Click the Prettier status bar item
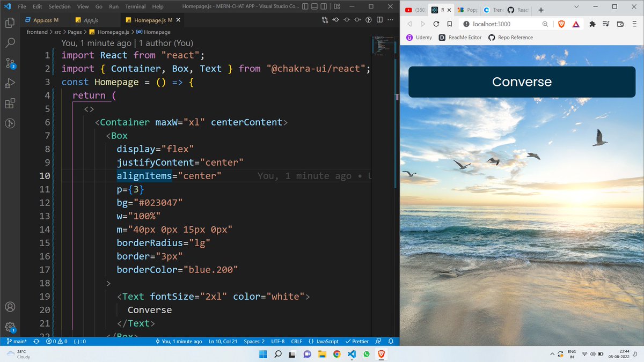The height and width of the screenshot is (362, 644). pyautogui.click(x=357, y=341)
